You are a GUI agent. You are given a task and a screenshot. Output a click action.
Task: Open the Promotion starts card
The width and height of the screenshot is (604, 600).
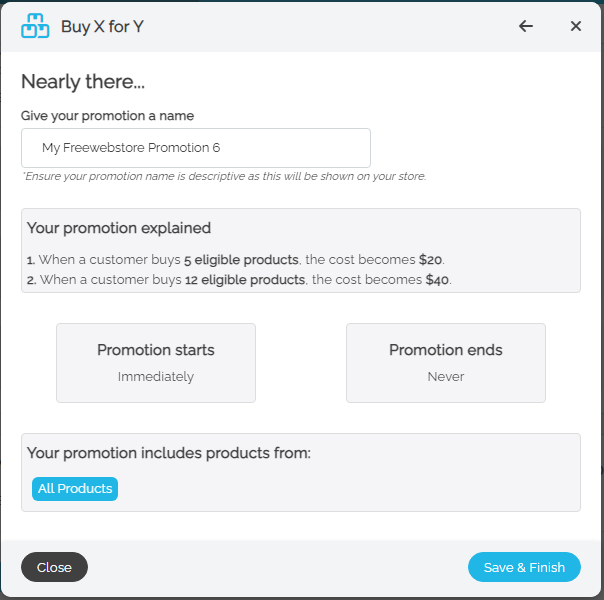(156, 362)
